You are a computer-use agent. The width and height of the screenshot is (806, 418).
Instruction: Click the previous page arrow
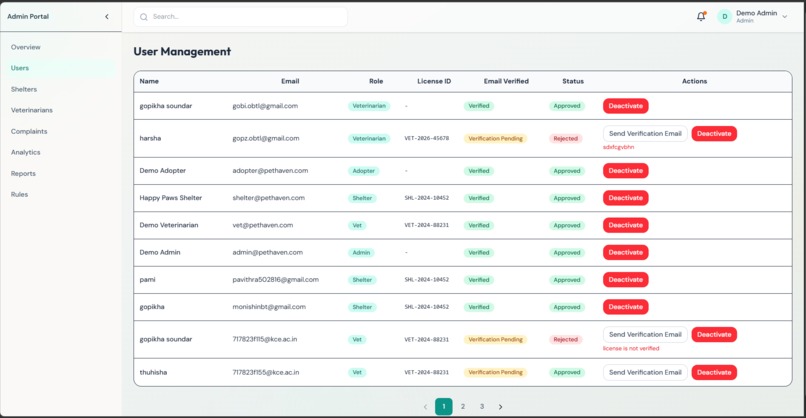(425, 407)
